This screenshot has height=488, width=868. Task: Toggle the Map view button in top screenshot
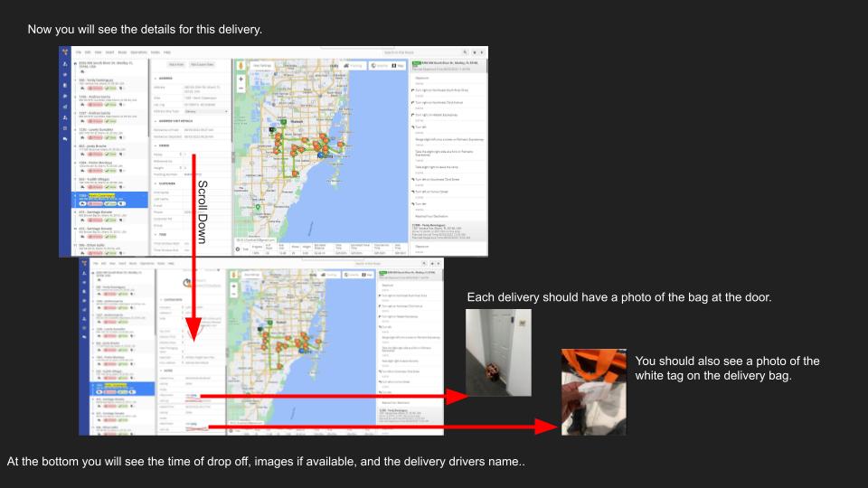pyautogui.click(x=398, y=66)
